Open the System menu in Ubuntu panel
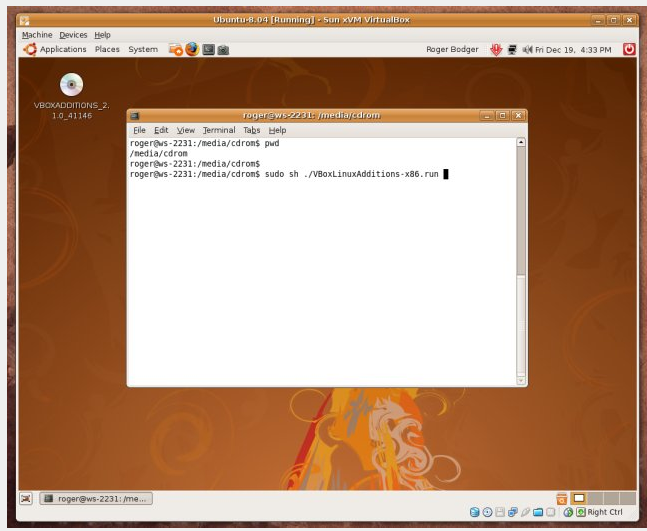The width and height of the screenshot is (647, 531). [x=143, y=50]
